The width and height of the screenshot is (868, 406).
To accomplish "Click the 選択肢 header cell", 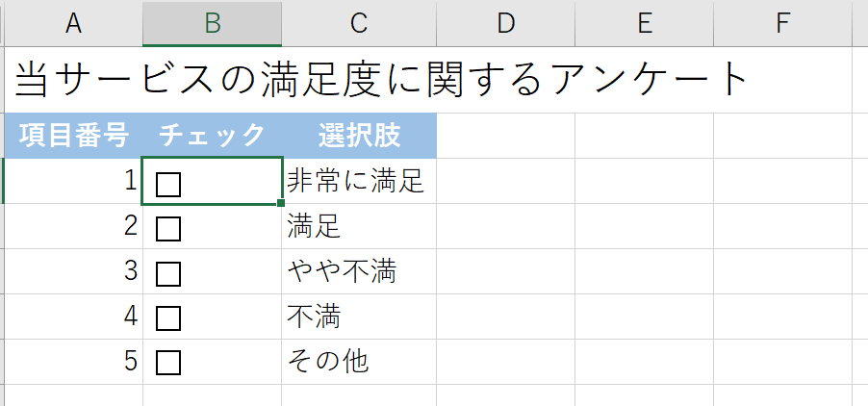I will point(359,136).
